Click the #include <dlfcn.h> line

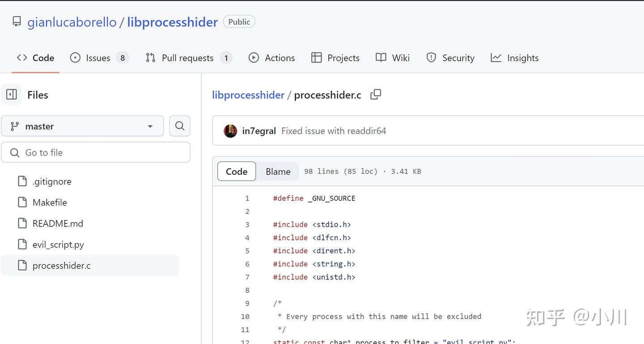pyautogui.click(x=312, y=238)
